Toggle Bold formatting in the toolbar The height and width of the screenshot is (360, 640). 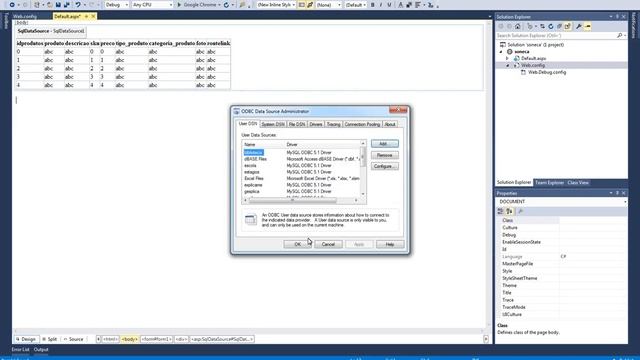pyautogui.click(x=372, y=5)
